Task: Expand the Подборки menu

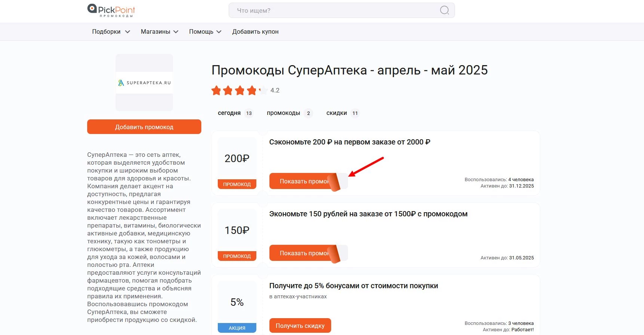Action: (x=111, y=32)
